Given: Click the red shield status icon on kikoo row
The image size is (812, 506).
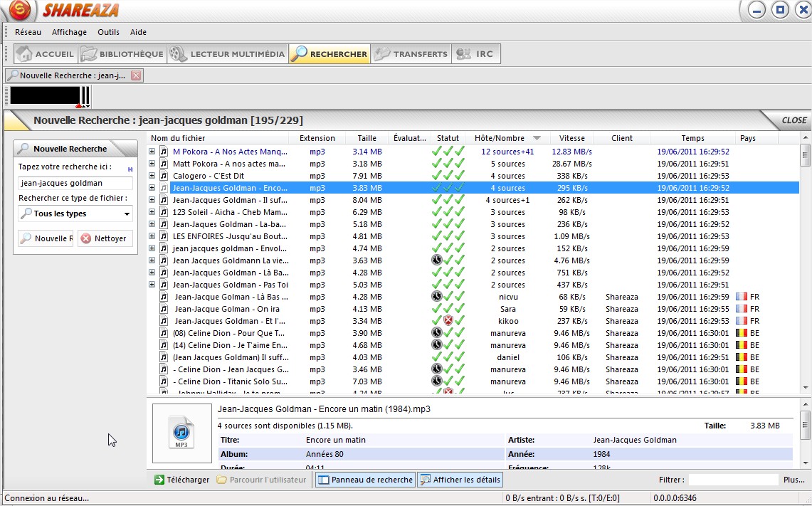Looking at the screenshot, I should coord(448,320).
